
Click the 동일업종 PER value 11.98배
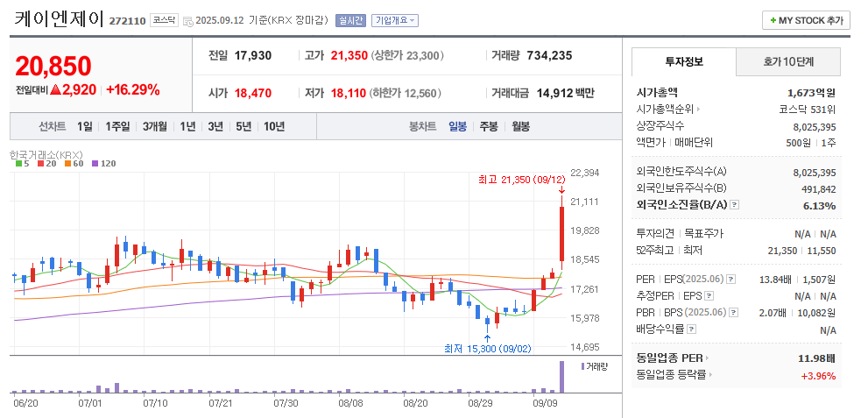(x=816, y=358)
